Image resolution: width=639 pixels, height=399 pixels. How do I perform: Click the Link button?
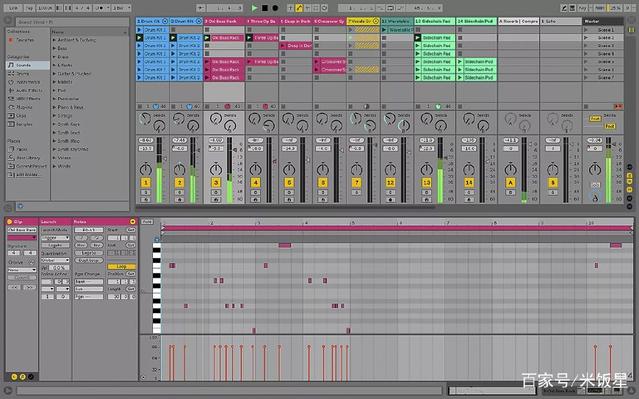tap(13, 8)
